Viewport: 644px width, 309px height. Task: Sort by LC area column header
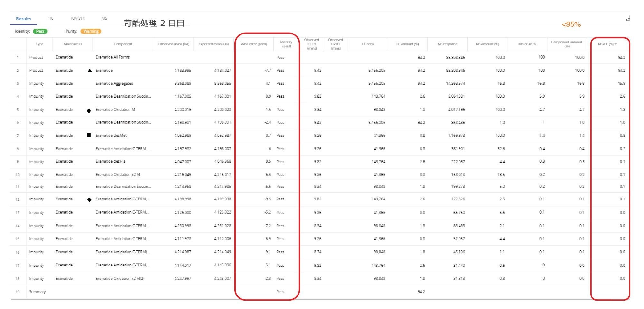[x=368, y=44]
